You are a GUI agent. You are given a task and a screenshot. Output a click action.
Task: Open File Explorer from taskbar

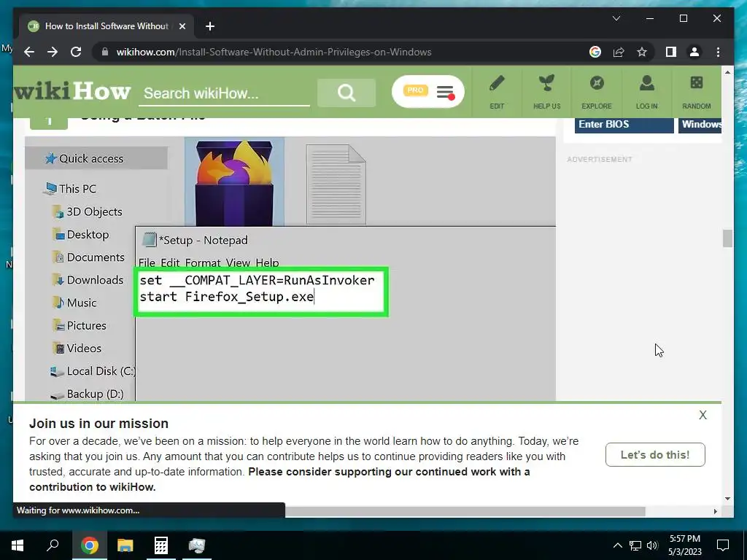pyautogui.click(x=125, y=545)
